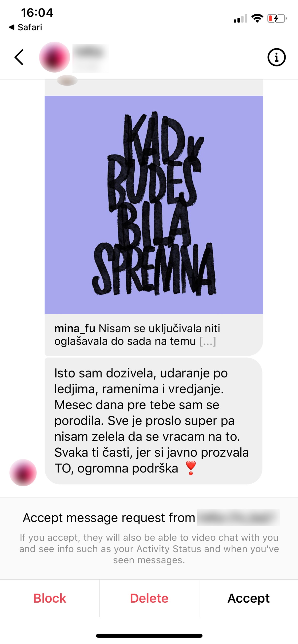Open conversation info circle icon
298x644 pixels.
[x=276, y=57]
